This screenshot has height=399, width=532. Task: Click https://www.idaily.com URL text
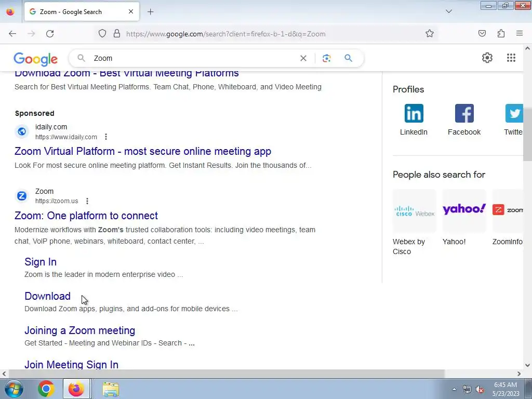click(x=66, y=137)
